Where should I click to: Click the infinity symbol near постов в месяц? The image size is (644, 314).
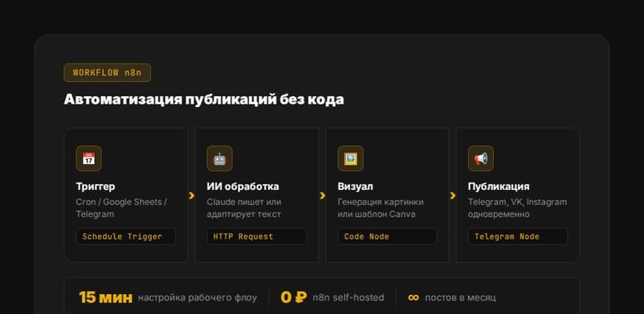413,297
